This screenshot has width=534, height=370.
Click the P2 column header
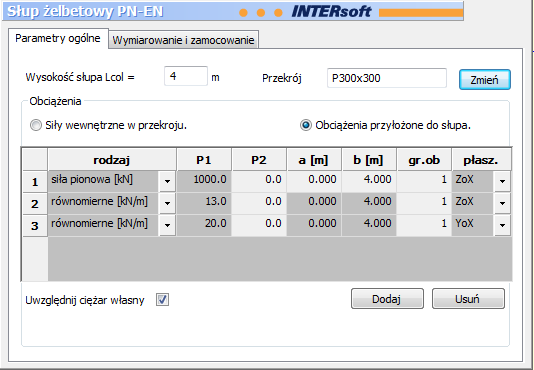[259, 159]
